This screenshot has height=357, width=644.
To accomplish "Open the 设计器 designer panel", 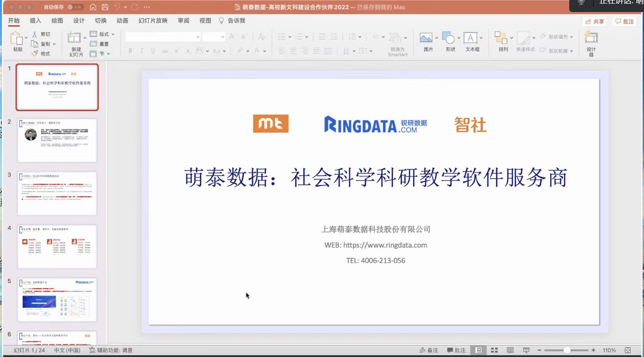I will coord(591,44).
